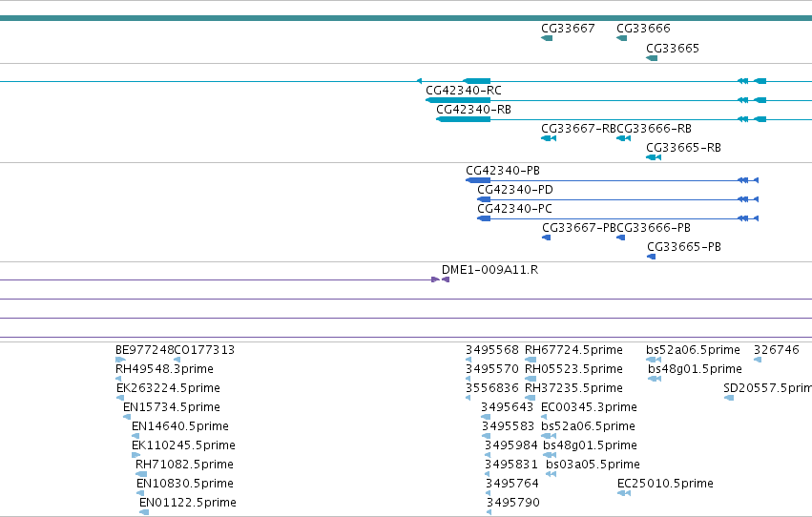Select the RH37235.5prime EST
Image resolution: width=812 pixels, height=517 pixels.
[x=573, y=388]
